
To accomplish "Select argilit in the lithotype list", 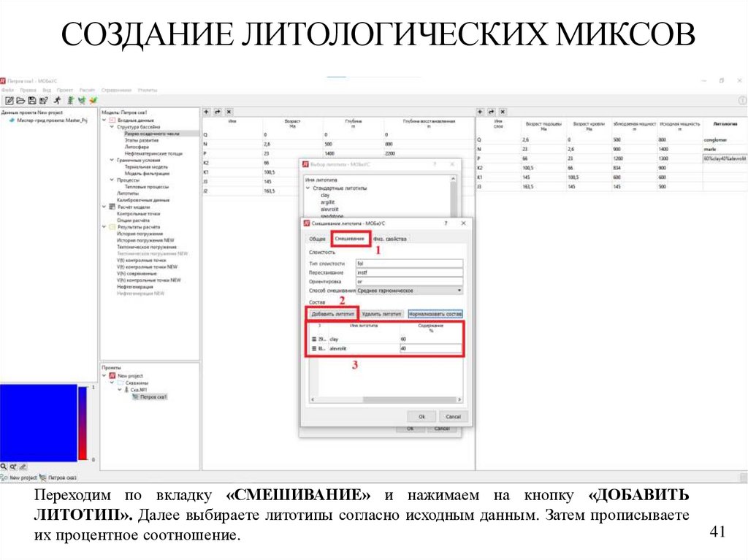I will [x=328, y=202].
